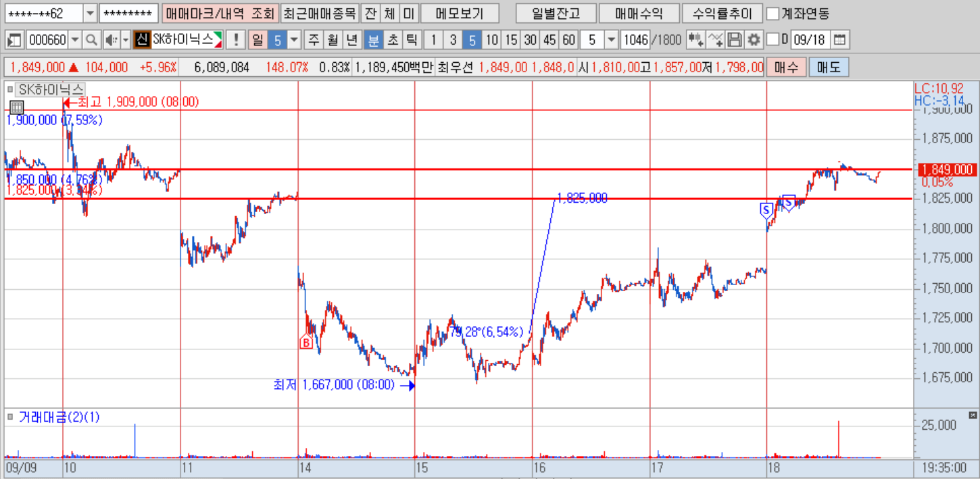The width and height of the screenshot is (980, 479).
Task: Open 일별잔고 daily balance
Action: tap(556, 13)
